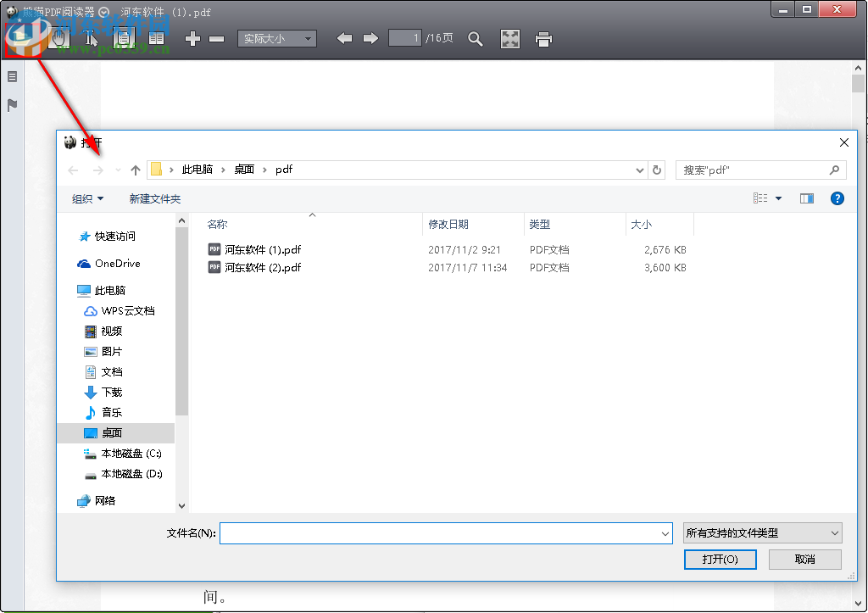Screen dimensions: 868x613
Task: Print the document
Action: [x=543, y=39]
